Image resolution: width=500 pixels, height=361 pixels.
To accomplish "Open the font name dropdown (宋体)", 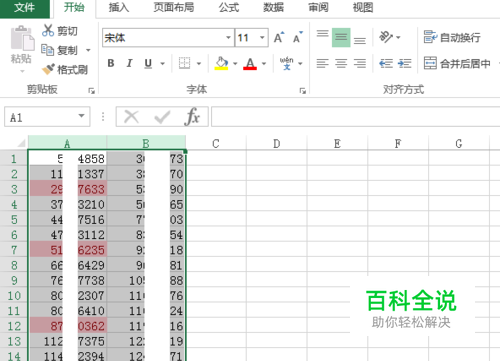I will pos(228,37).
